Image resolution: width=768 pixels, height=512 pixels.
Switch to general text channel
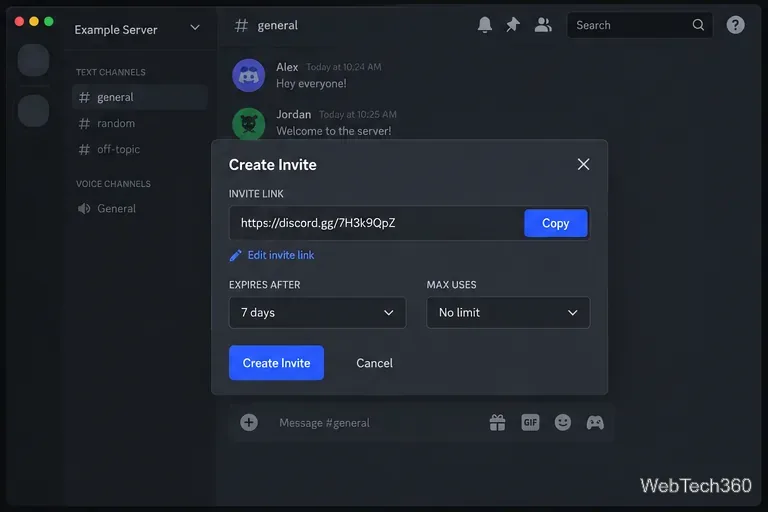click(140, 97)
